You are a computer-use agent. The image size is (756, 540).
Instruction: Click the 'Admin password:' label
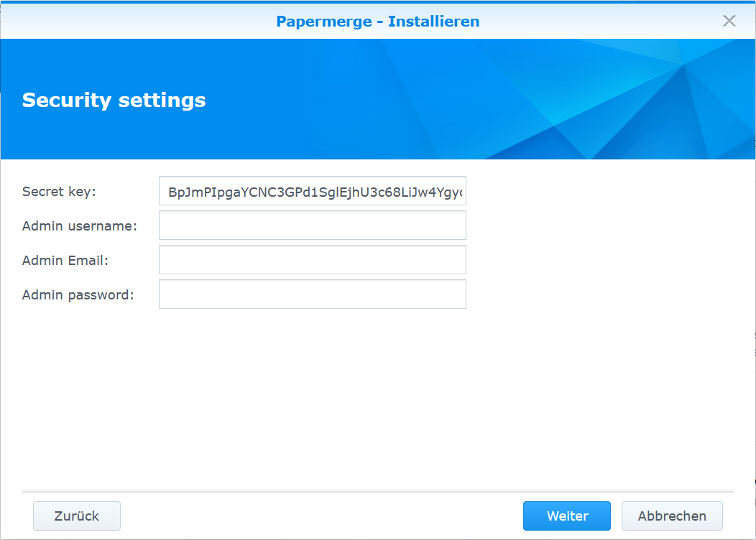coord(78,295)
